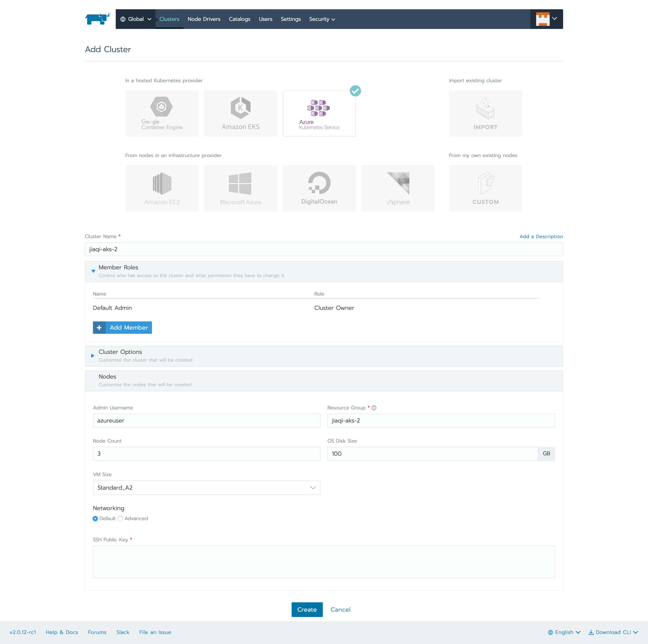Choose the DigitalOcean provider tile
648x644 pixels.
pos(319,188)
